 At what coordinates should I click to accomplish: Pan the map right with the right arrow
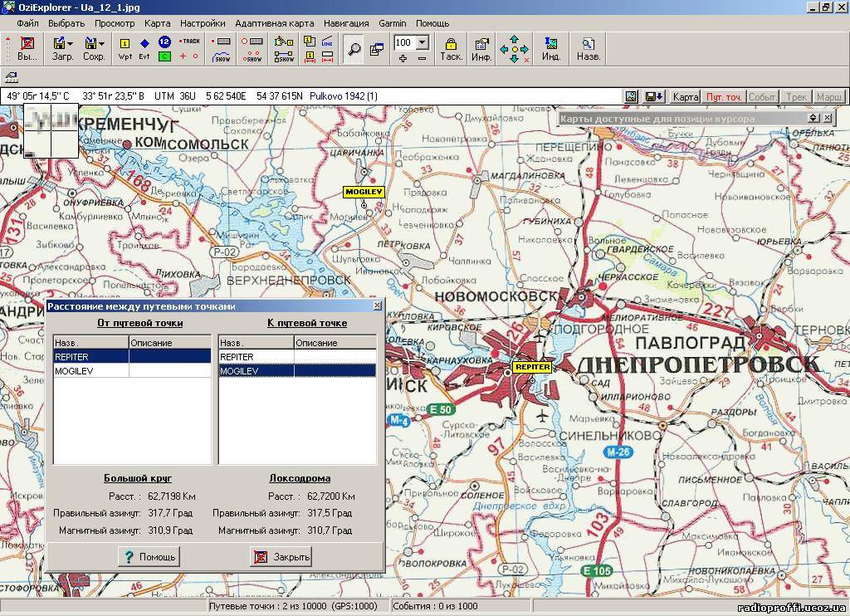[525, 49]
